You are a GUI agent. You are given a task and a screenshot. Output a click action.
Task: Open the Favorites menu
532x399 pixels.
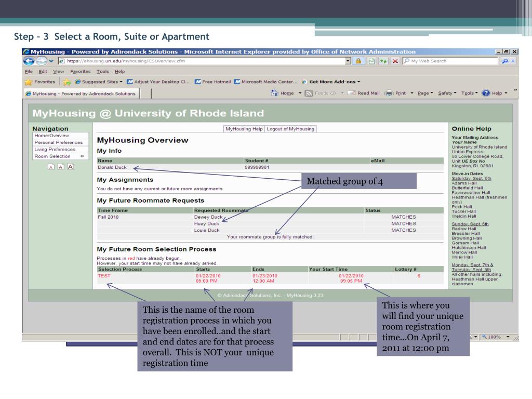click(x=81, y=72)
